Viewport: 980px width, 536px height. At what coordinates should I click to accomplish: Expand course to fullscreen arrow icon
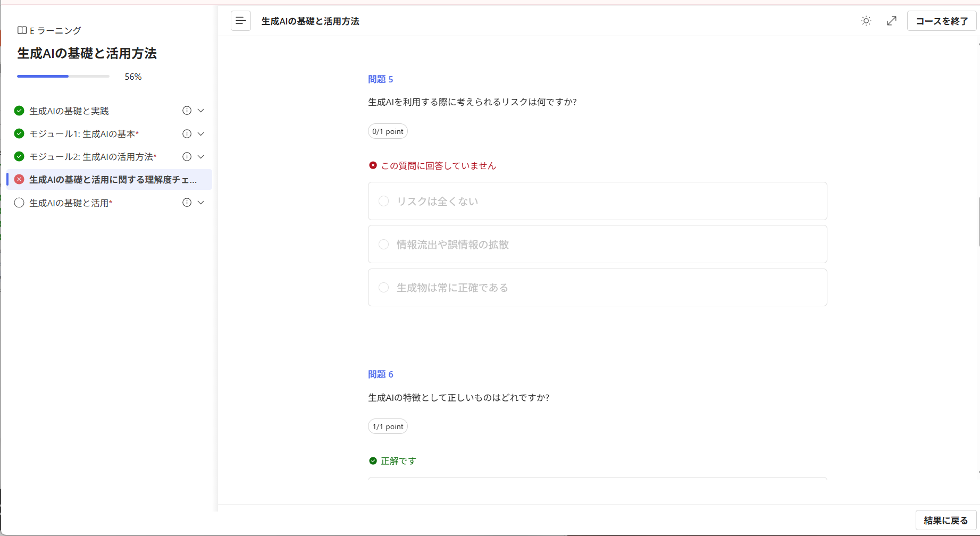click(892, 21)
